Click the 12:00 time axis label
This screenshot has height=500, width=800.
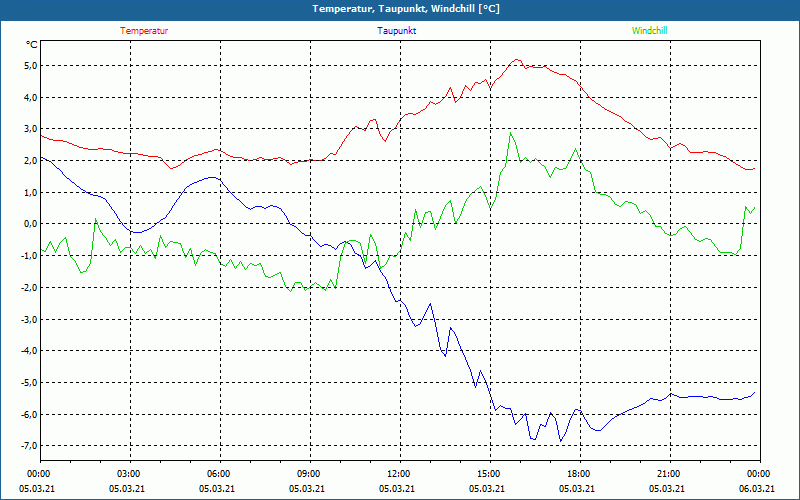(396, 474)
